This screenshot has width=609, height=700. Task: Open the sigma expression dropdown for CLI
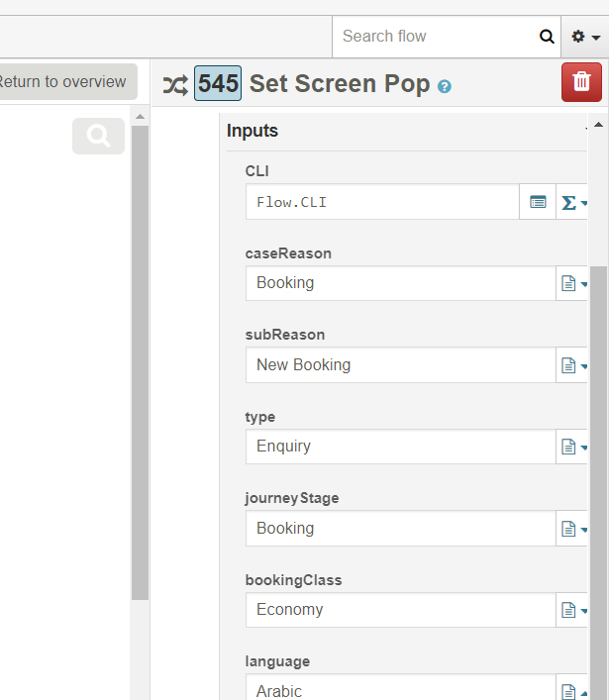coord(573,202)
